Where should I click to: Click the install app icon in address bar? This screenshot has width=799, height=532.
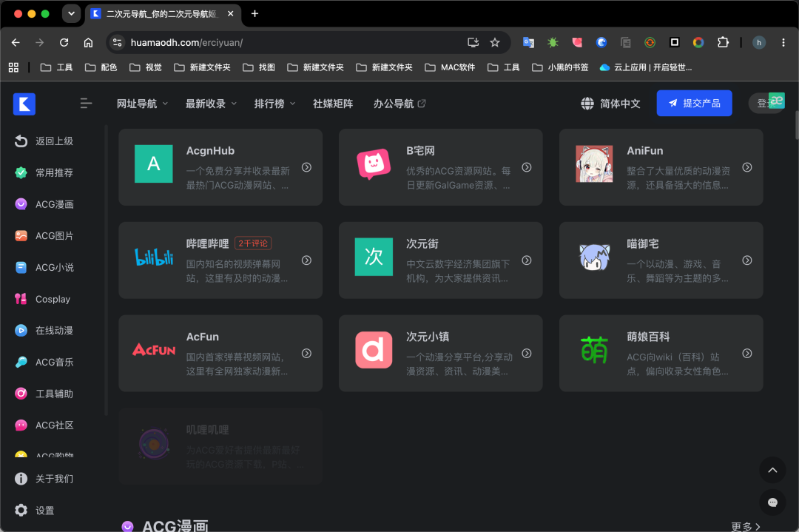pos(473,42)
